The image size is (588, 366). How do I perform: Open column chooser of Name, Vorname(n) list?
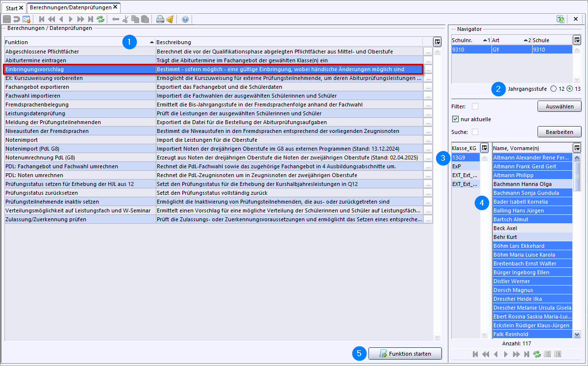coord(577,148)
